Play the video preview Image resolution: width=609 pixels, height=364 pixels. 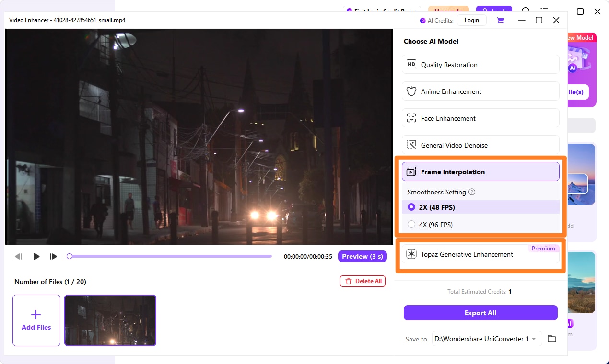tap(36, 257)
